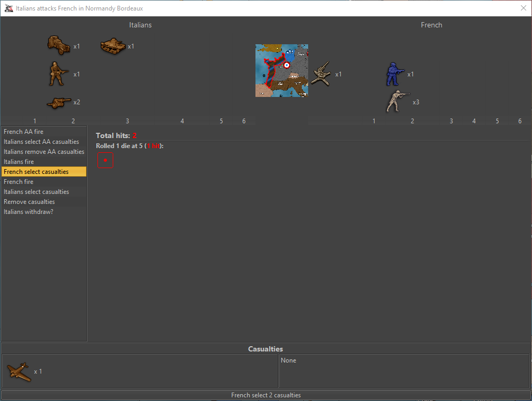Select the "Remove casualties" step
This screenshot has height=401, width=532.
(x=29, y=202)
